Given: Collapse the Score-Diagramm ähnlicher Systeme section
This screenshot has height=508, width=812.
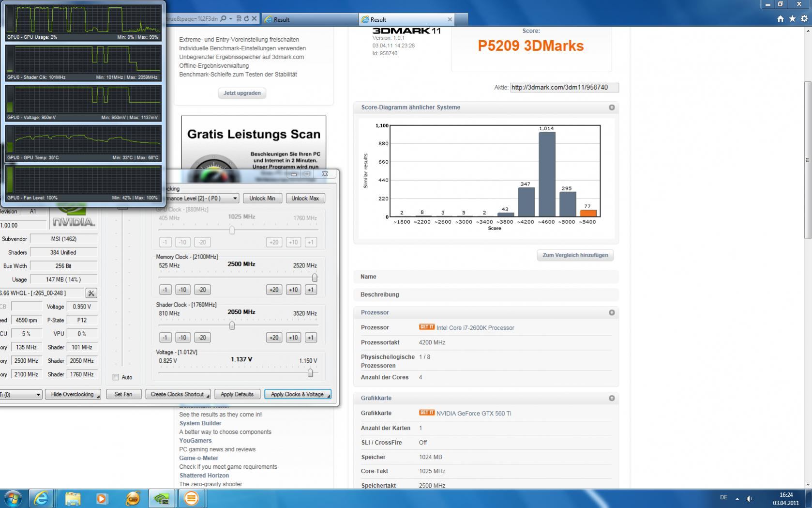Looking at the screenshot, I should (612, 108).
